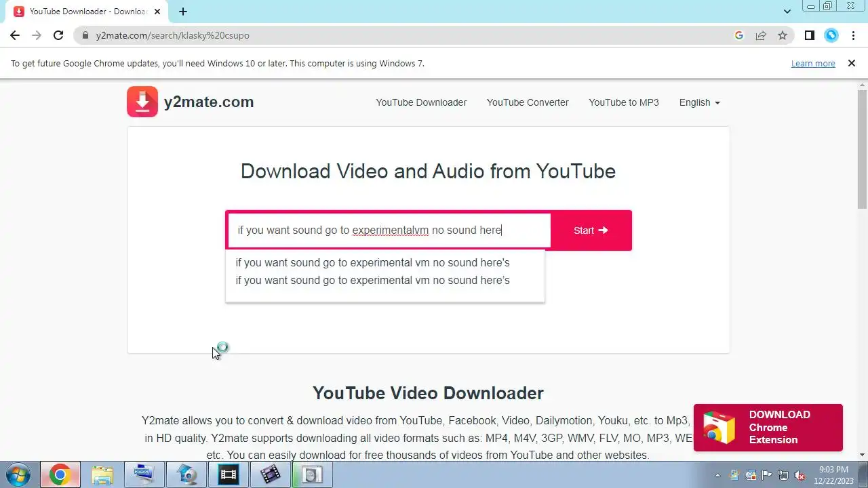Close the YouTube Downloader tab
The width and height of the screenshot is (868, 488).
(157, 12)
